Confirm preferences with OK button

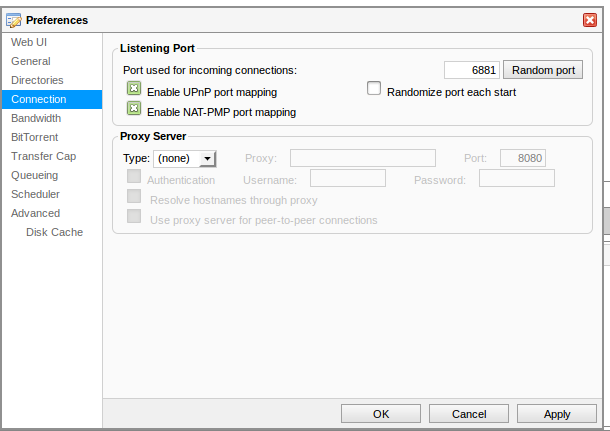coord(381,414)
